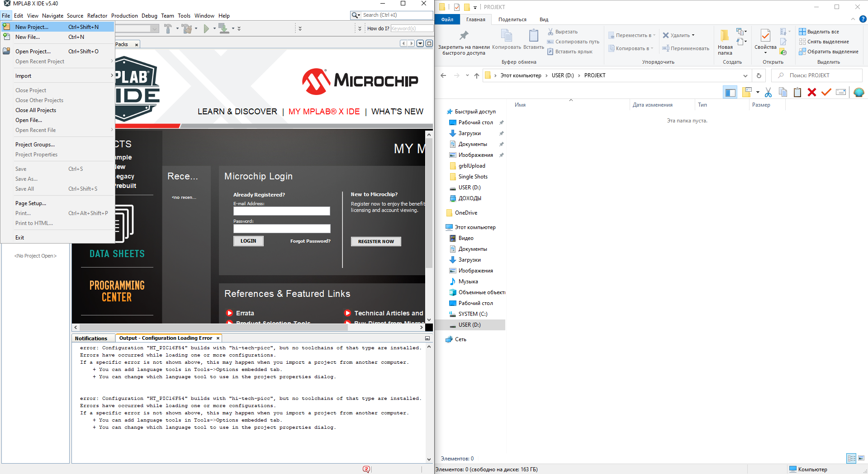Click the LOGIN button

248,241
